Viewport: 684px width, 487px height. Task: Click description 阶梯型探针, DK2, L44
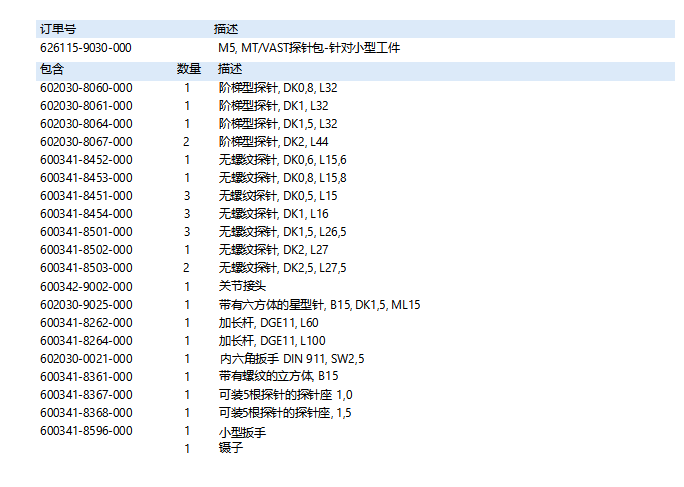274,141
